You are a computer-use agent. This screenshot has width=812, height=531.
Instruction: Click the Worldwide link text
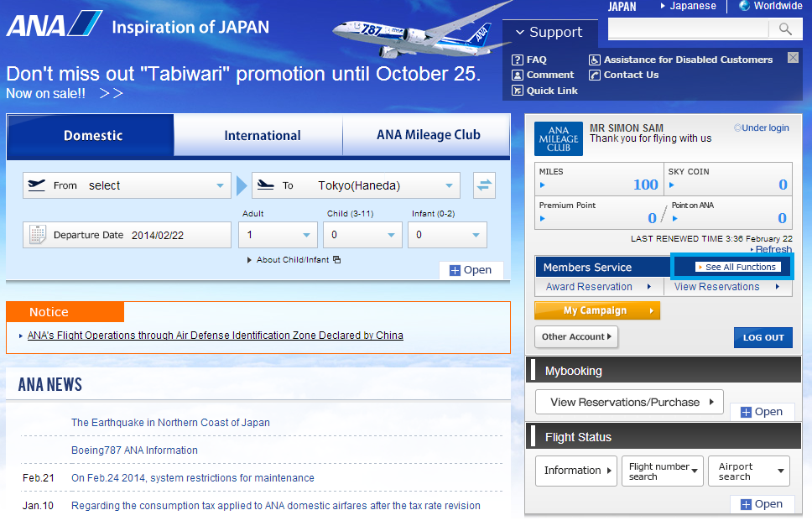click(x=778, y=6)
